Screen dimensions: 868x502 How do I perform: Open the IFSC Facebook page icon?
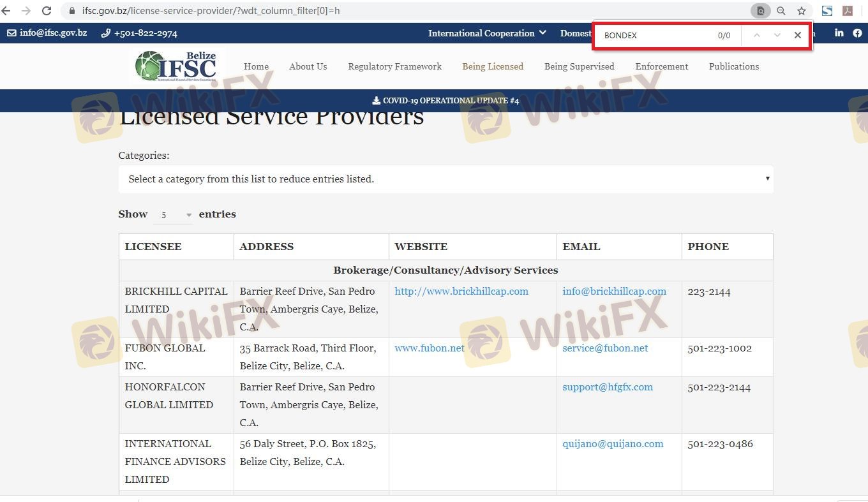(x=857, y=33)
